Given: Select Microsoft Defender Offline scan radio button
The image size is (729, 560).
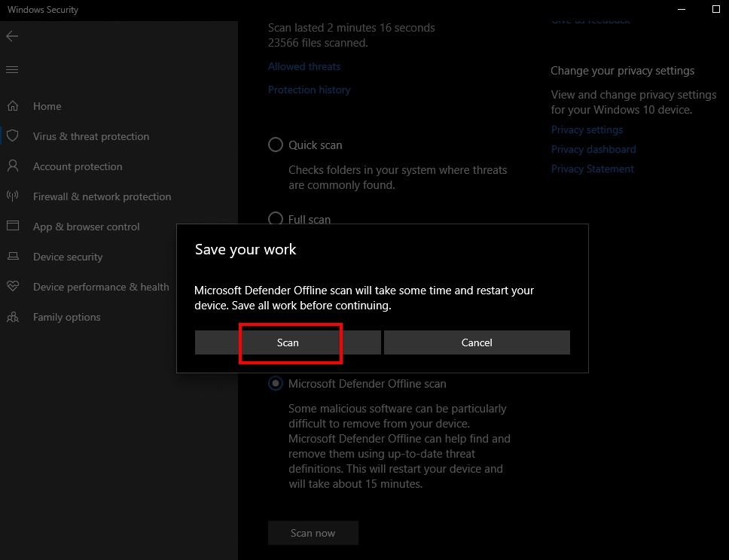Looking at the screenshot, I should click(276, 383).
